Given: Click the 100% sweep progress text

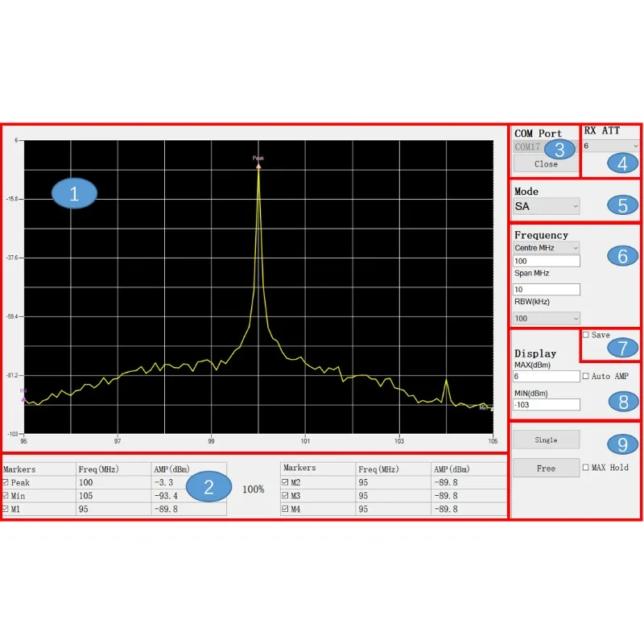Looking at the screenshot, I should (253, 489).
